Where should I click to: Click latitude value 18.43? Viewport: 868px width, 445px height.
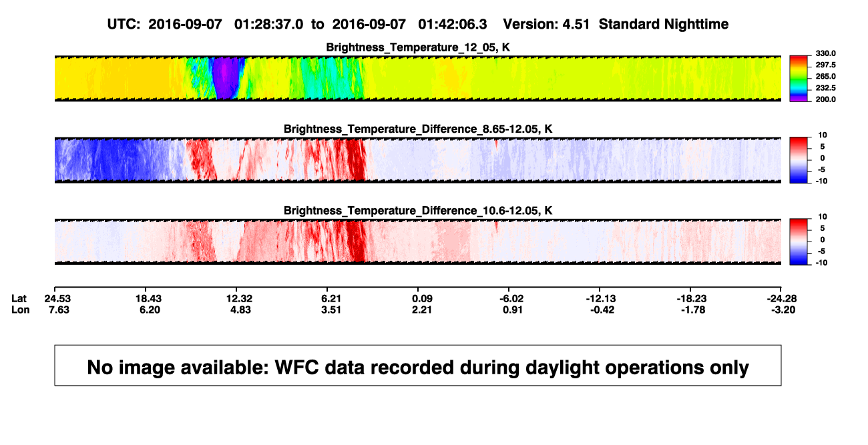[x=148, y=298]
